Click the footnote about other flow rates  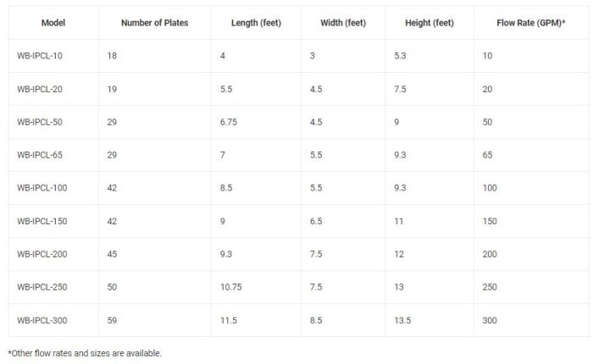click(84, 352)
